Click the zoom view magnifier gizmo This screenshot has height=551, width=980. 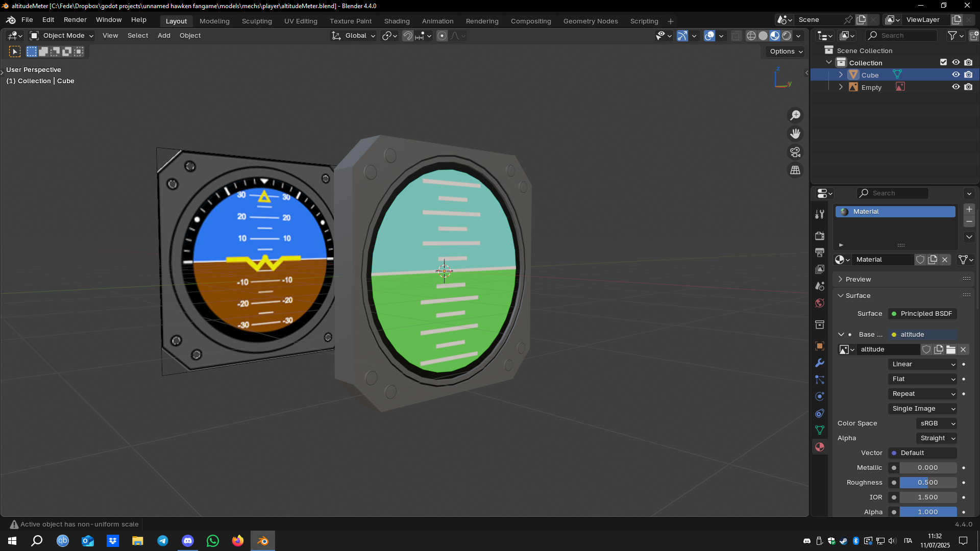(x=795, y=115)
